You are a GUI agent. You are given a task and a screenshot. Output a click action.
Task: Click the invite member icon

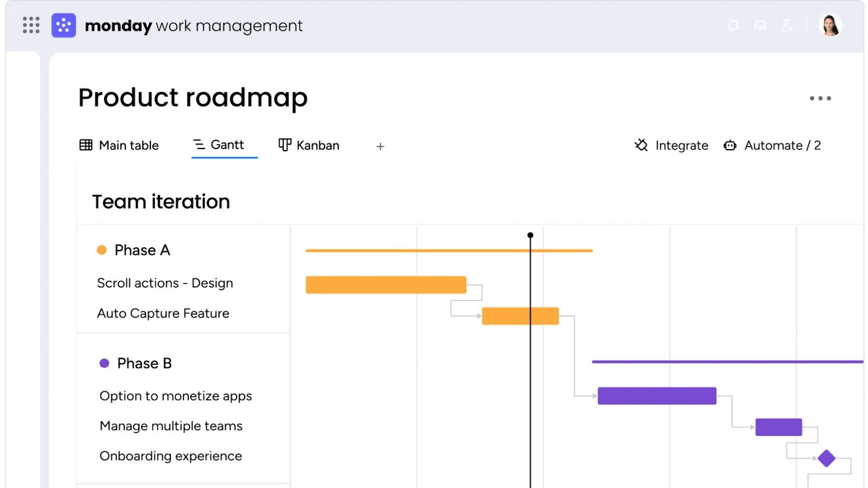point(787,25)
